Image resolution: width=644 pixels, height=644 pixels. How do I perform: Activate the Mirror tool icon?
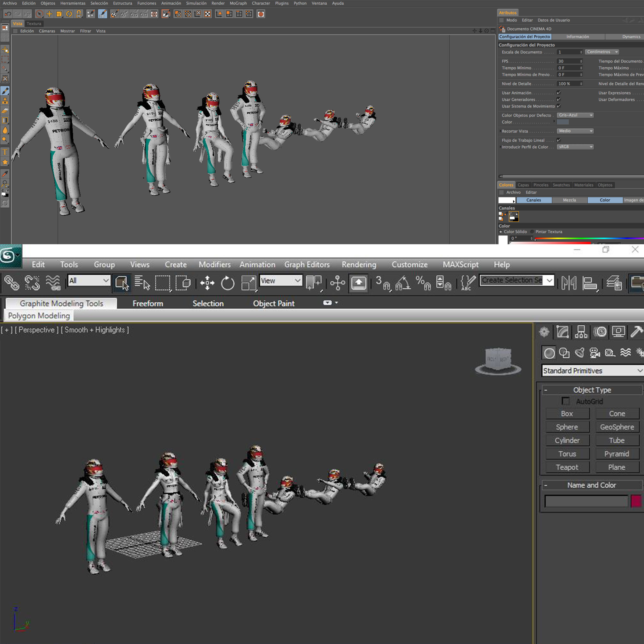pos(569,283)
